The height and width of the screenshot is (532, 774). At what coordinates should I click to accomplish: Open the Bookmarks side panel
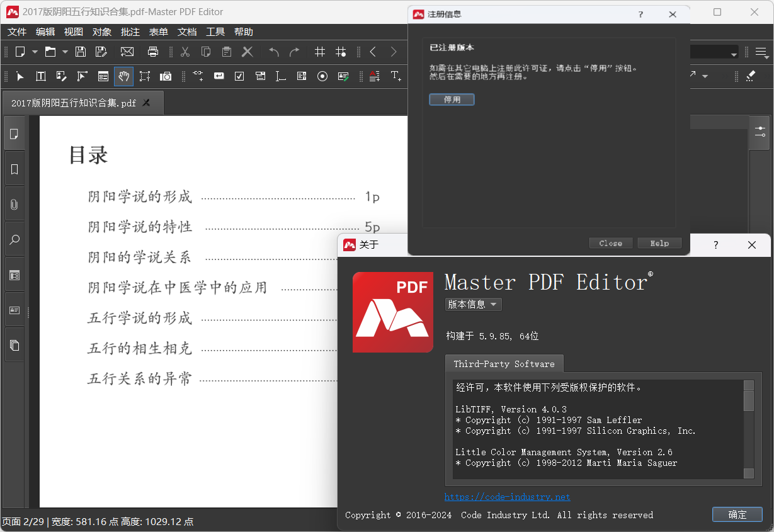pyautogui.click(x=14, y=169)
